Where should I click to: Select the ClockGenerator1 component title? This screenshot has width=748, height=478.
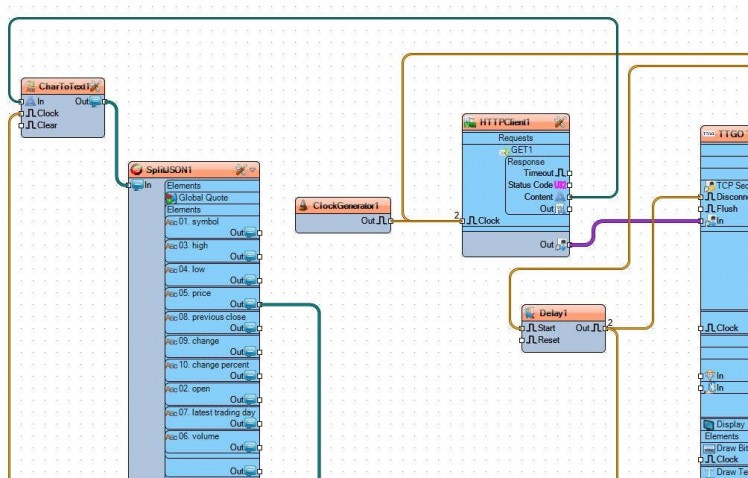[346, 206]
